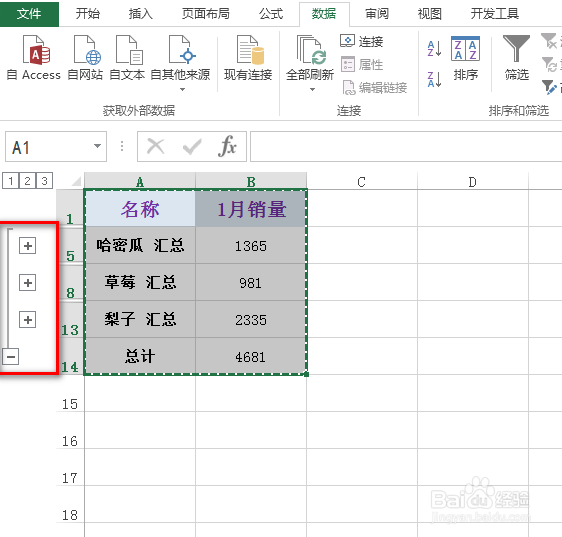Click the 草莓 汇总 cell
The height and width of the screenshot is (537, 562).
point(140,282)
